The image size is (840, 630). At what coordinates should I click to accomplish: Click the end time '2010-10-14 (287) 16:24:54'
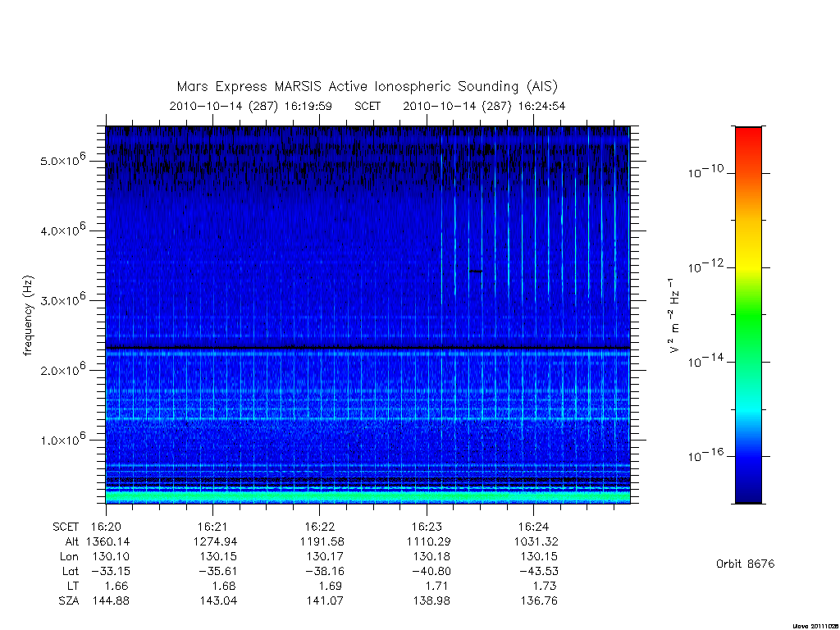pyautogui.click(x=484, y=106)
